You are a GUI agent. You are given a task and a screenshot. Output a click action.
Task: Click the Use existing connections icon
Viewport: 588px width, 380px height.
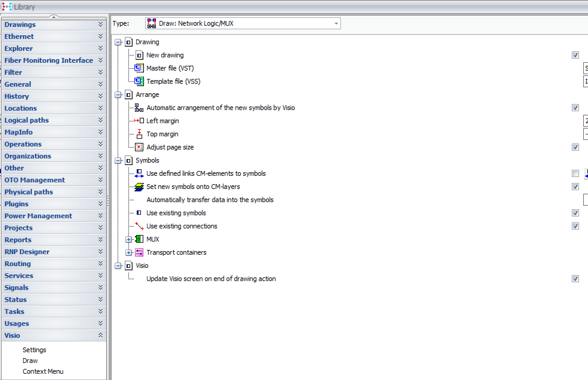[x=139, y=226]
